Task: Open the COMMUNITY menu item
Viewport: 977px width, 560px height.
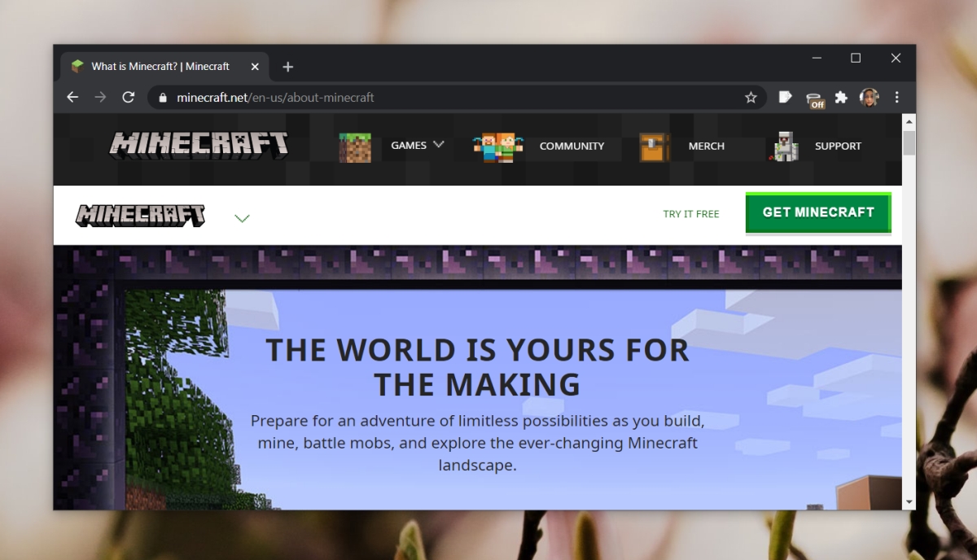Action: pos(572,147)
